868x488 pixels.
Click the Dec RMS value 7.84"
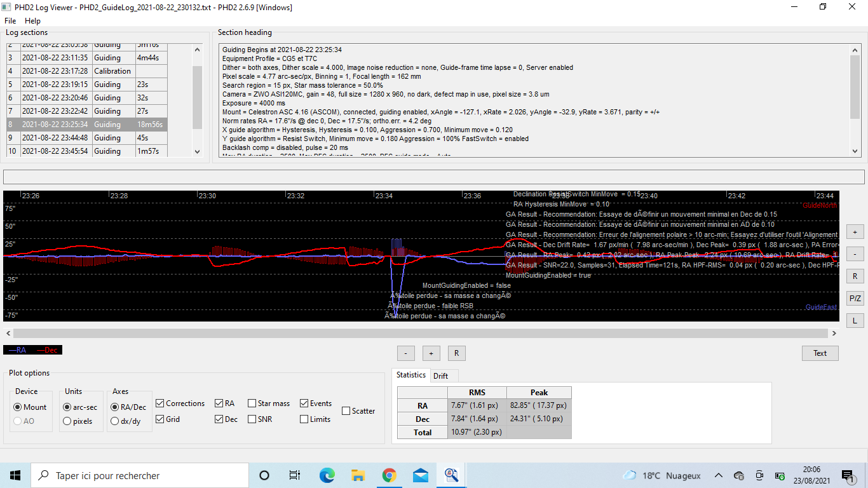(477, 419)
